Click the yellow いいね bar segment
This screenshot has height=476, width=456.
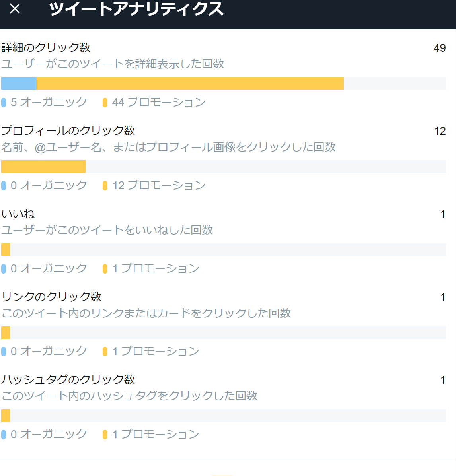point(6,250)
